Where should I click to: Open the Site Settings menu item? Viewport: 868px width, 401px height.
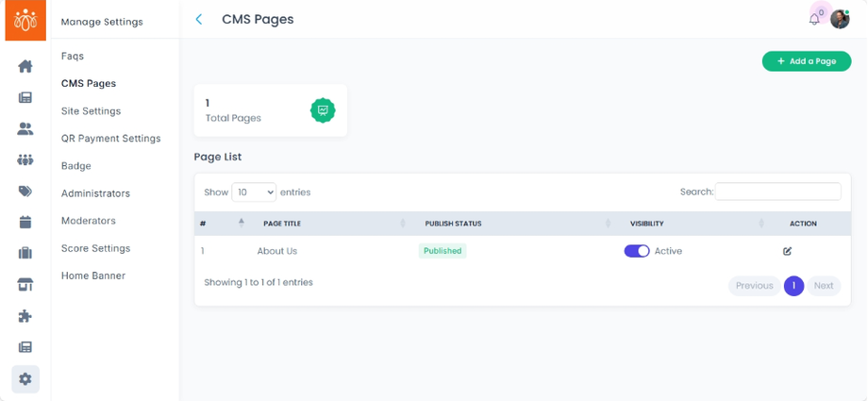point(91,111)
